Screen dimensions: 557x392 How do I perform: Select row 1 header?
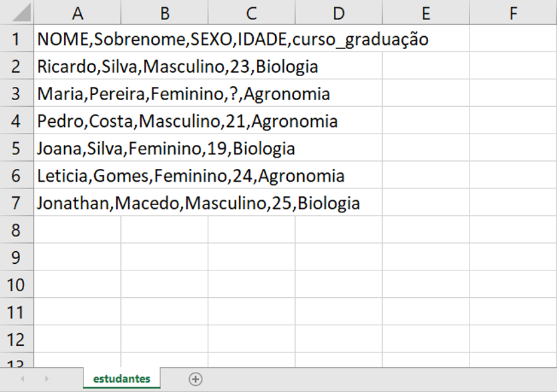point(17,38)
